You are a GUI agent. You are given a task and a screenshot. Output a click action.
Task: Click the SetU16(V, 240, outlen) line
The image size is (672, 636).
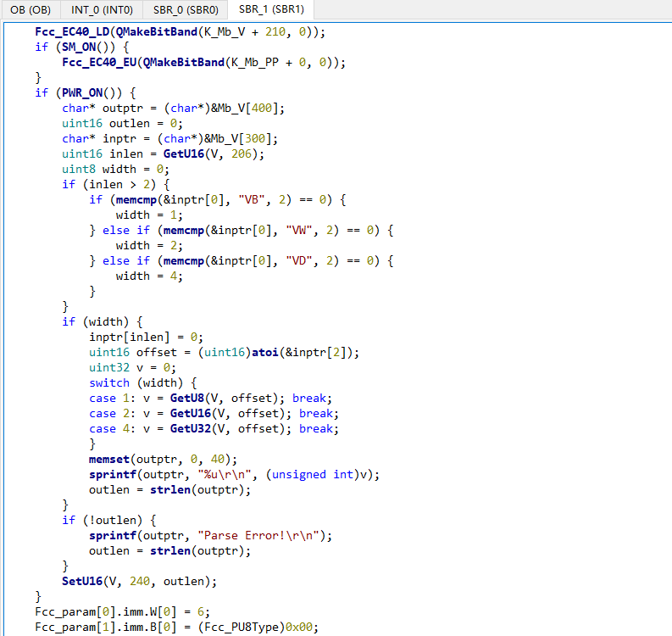(x=139, y=581)
